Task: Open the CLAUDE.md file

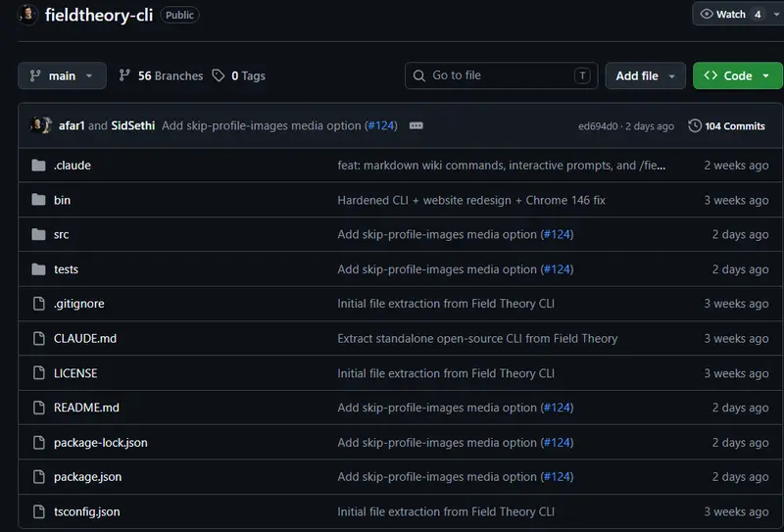Action: pyautogui.click(x=85, y=338)
